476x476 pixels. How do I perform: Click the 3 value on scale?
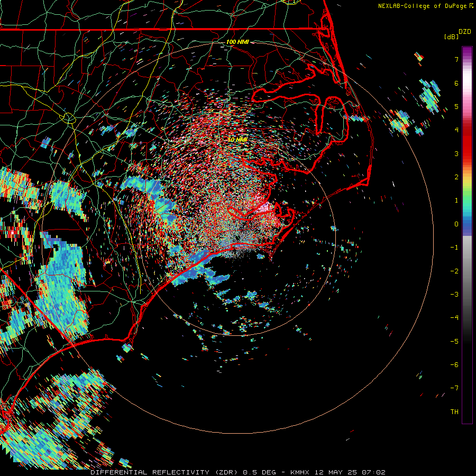(x=456, y=153)
